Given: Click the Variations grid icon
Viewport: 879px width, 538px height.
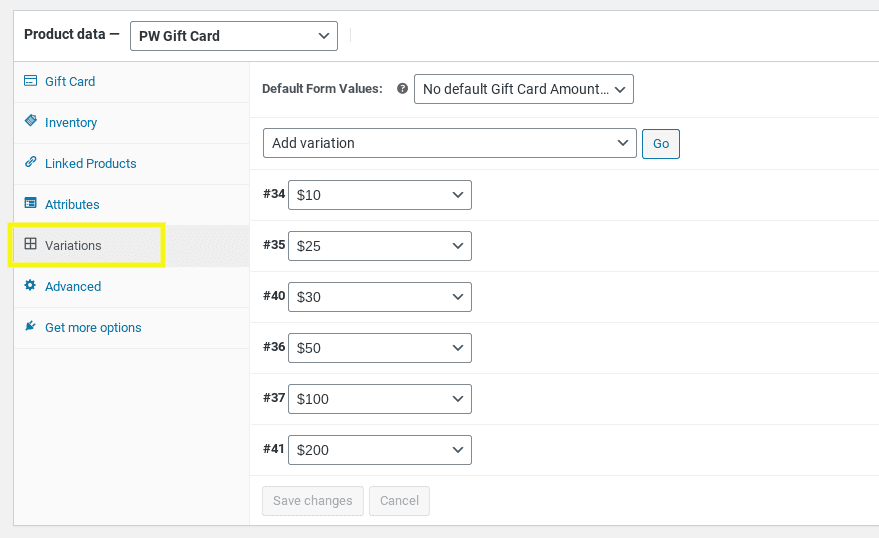Looking at the screenshot, I should click(x=30, y=245).
